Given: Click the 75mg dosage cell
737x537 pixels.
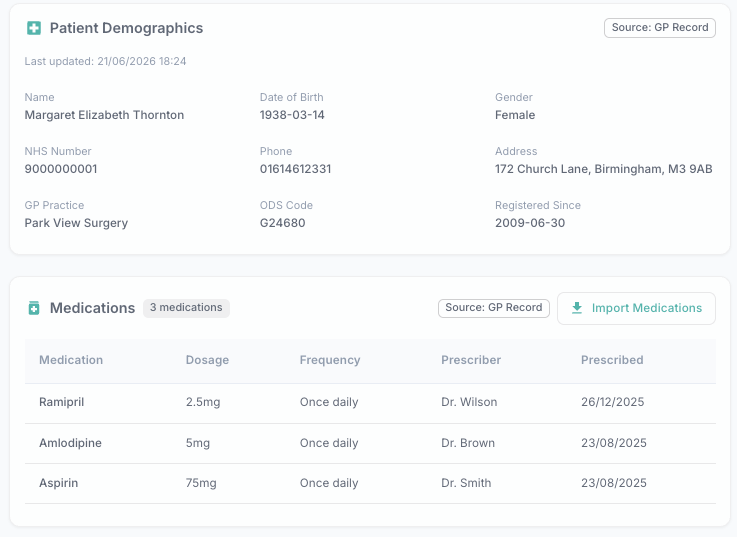Looking at the screenshot, I should (201, 483).
